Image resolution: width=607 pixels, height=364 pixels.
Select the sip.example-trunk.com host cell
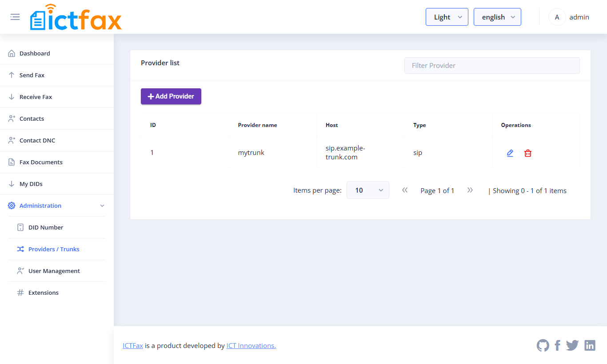coord(360,152)
